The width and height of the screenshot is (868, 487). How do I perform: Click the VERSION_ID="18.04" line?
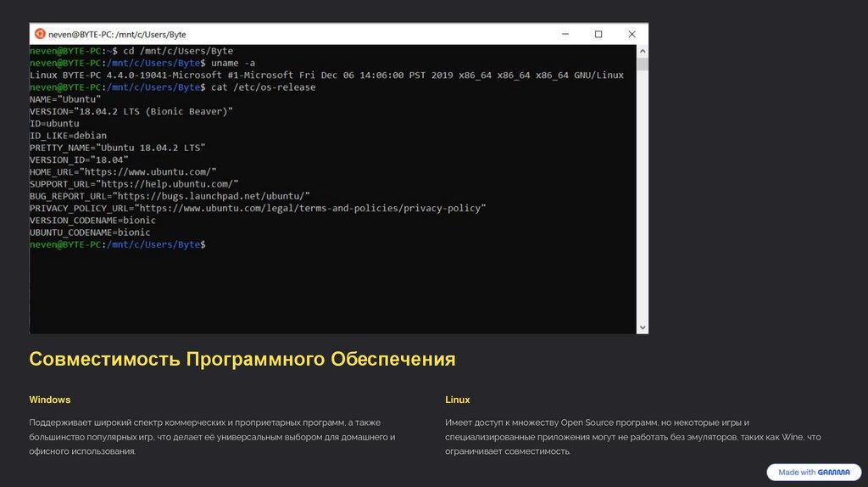(x=79, y=160)
